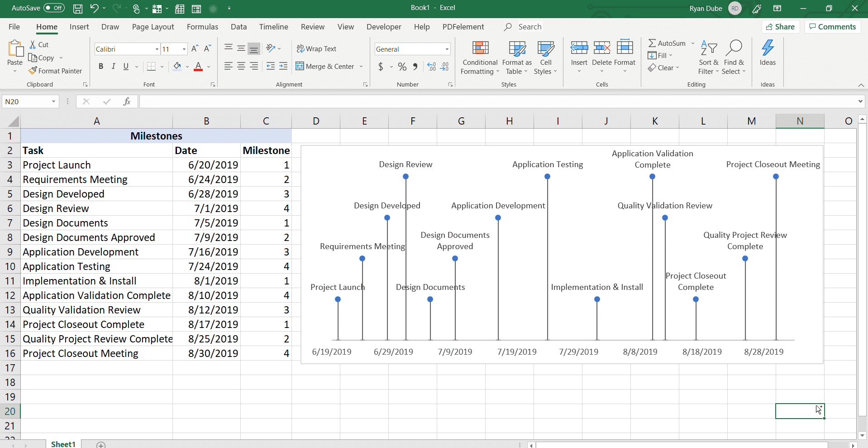The width and height of the screenshot is (868, 448).
Task: Toggle italic formatting
Action: (113, 66)
